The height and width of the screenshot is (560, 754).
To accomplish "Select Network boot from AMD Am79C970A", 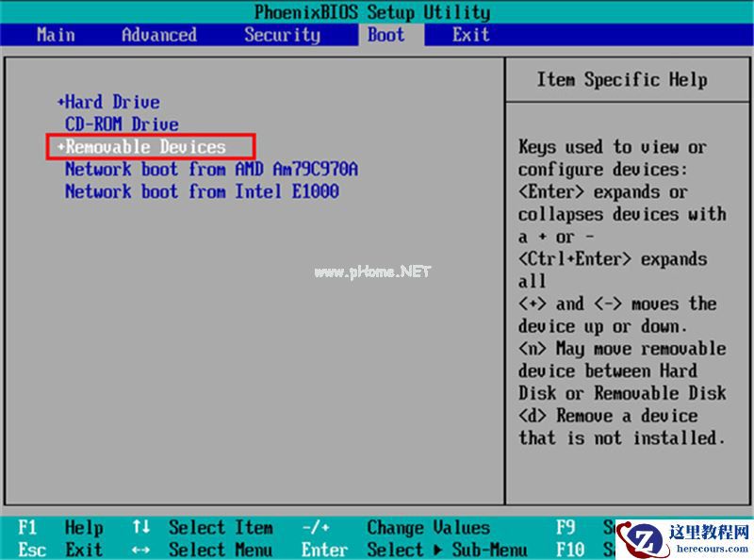I will click(211, 170).
